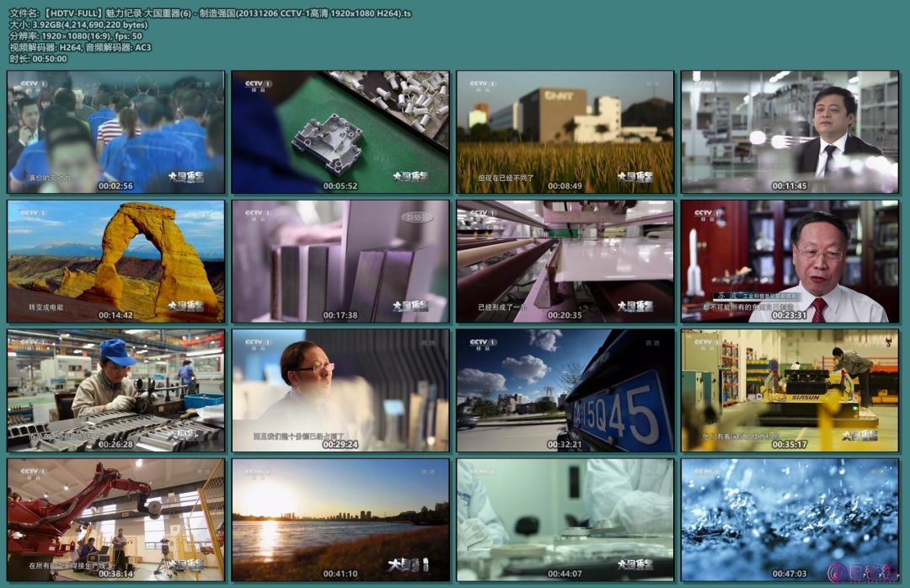This screenshot has height=588, width=910.
Task: Click the thumbnail timestamped 00:11:45
Action: (790, 131)
